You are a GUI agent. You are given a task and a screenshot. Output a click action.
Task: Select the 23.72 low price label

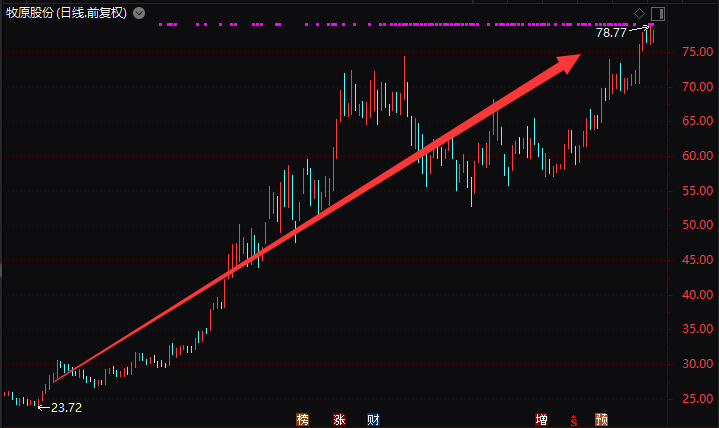[x=66, y=407]
